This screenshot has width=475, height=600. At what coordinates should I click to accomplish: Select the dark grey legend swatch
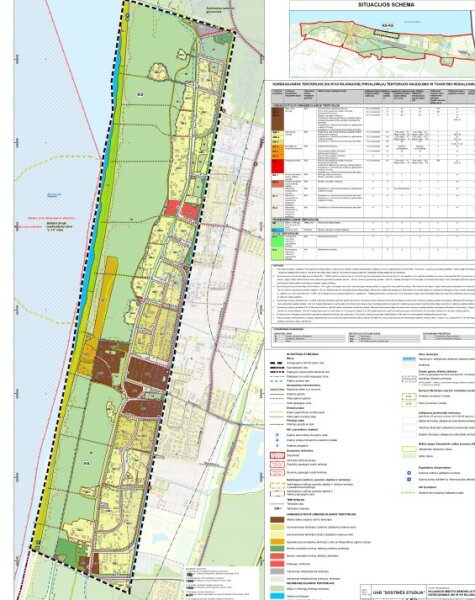tap(277, 571)
